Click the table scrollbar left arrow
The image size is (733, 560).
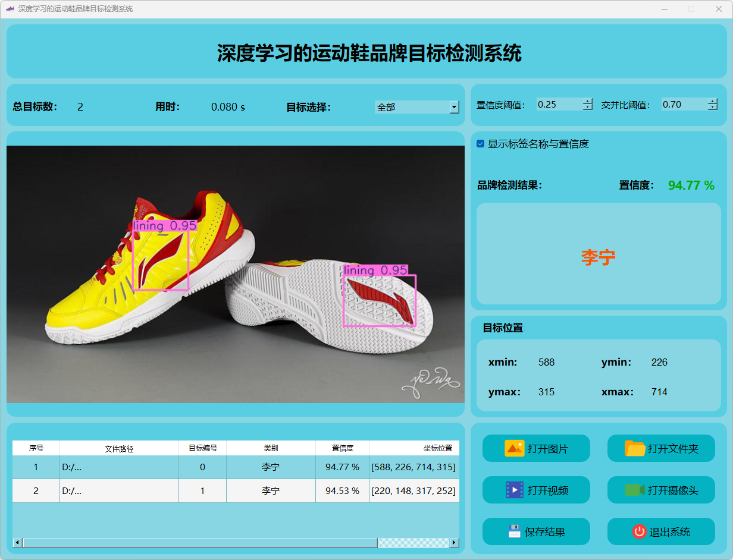coord(17,543)
